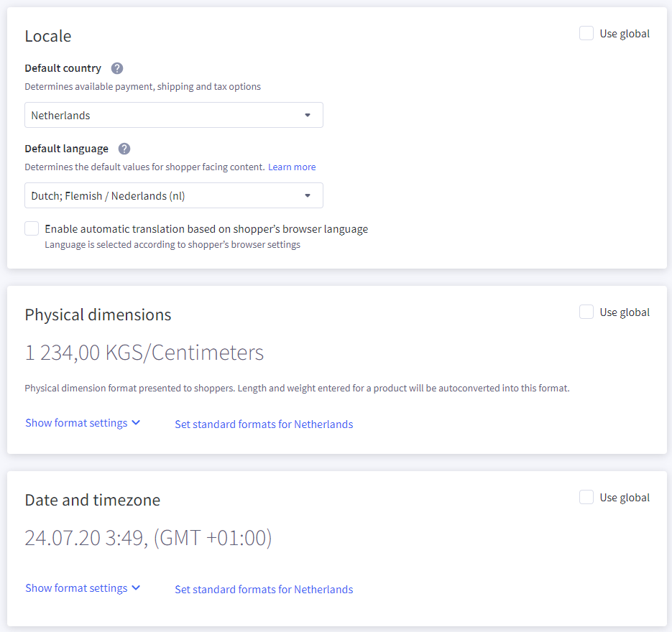
Task: Expand format settings in Physical dimensions
Action: [75, 422]
